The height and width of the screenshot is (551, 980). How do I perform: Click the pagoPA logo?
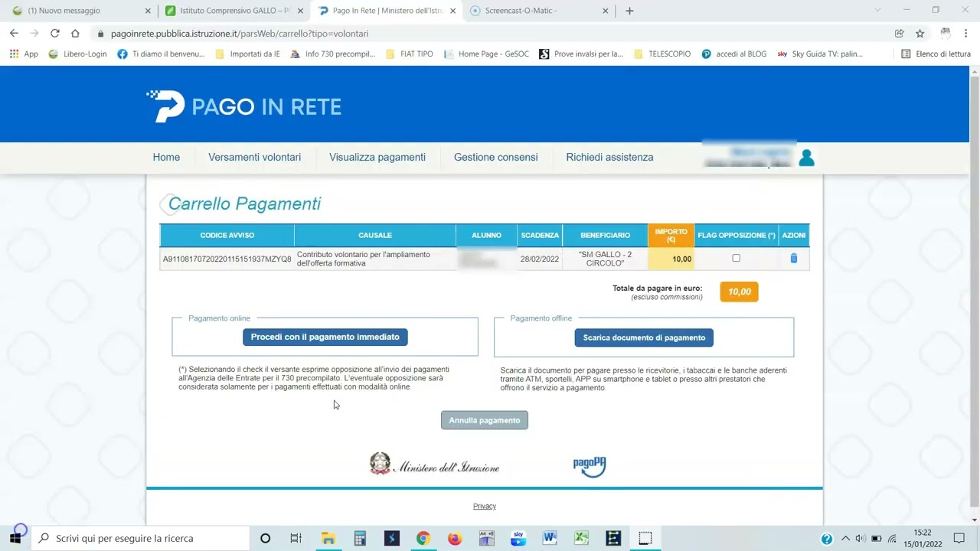click(590, 466)
